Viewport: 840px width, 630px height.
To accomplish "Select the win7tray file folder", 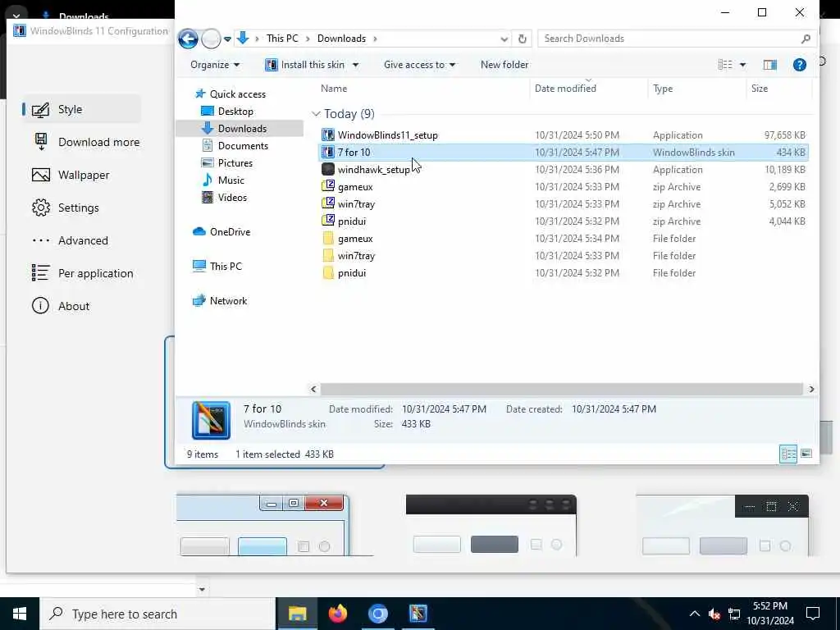I will click(564, 256).
